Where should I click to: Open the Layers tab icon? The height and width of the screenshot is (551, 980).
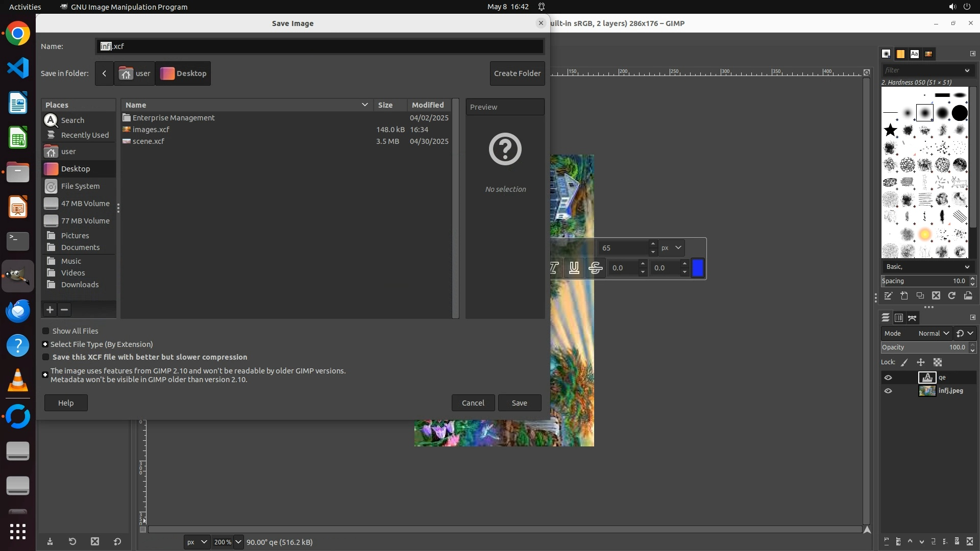tap(886, 318)
